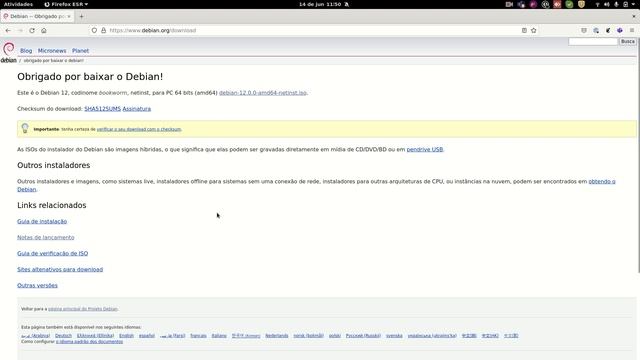Open the yellow shield tray icon

[x=581, y=4]
